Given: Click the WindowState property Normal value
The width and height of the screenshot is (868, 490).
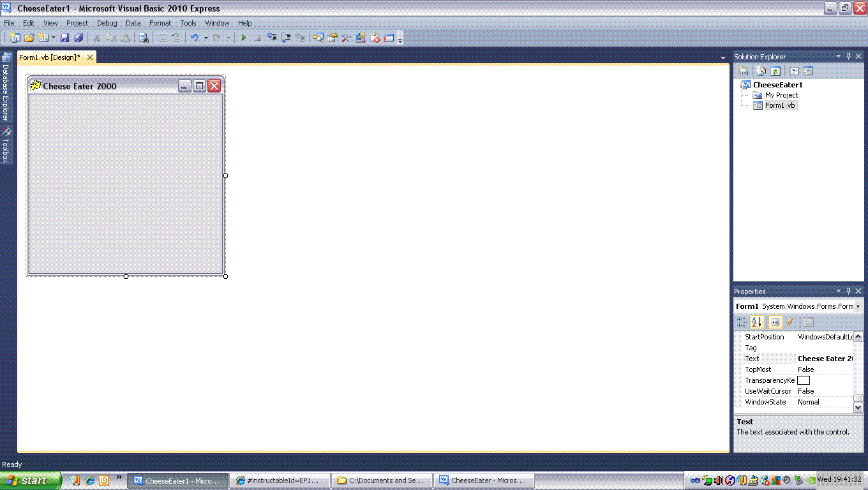Looking at the screenshot, I should coord(825,402).
